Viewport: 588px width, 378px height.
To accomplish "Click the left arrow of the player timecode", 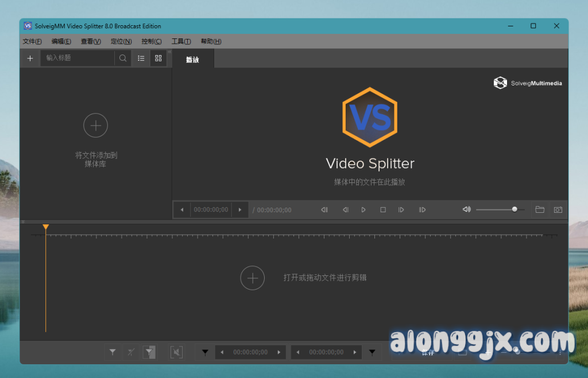I will (182, 210).
